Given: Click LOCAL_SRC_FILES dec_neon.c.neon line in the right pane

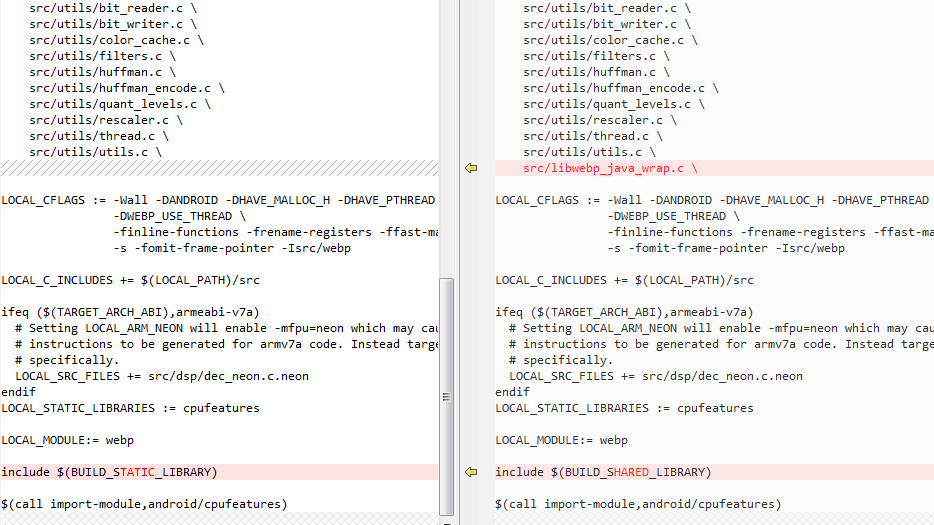Looking at the screenshot, I should coord(656,377).
